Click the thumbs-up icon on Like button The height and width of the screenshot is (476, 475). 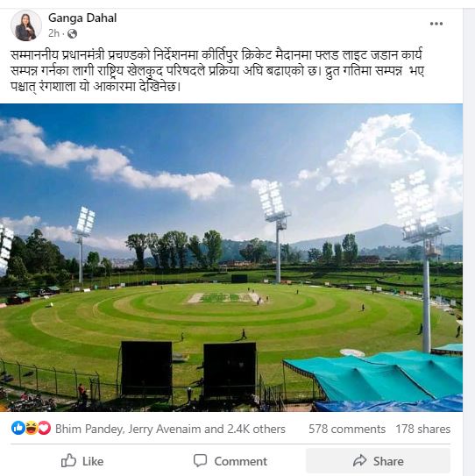tap(68, 460)
